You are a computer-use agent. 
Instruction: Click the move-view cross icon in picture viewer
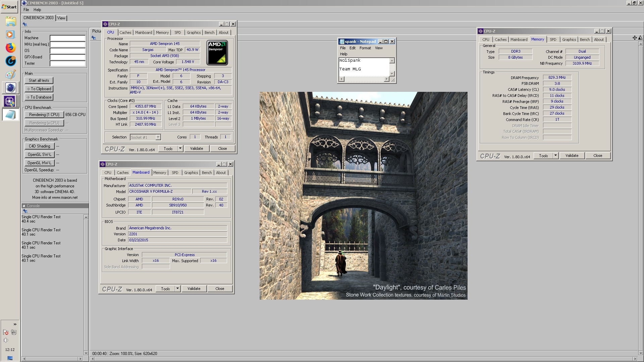[635, 38]
